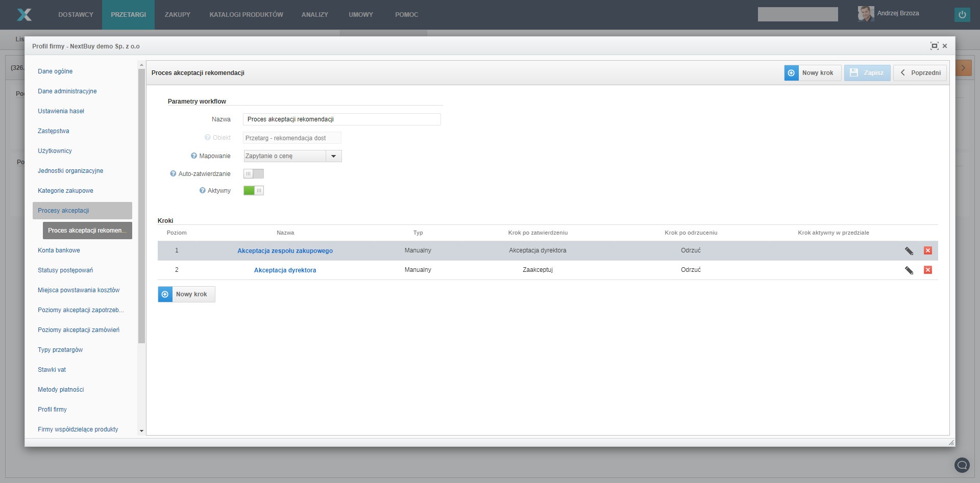980x483 pixels.
Task: Click the Nazwa input field
Action: click(x=341, y=119)
